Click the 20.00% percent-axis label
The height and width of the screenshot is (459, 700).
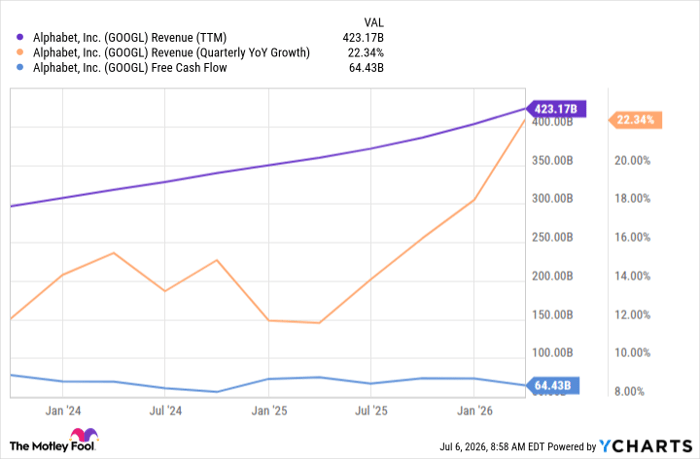[x=632, y=160]
